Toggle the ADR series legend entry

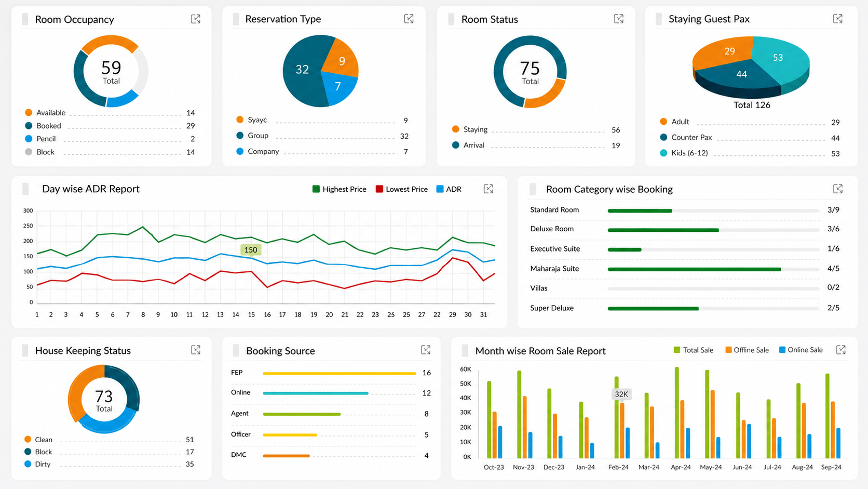[x=449, y=189]
